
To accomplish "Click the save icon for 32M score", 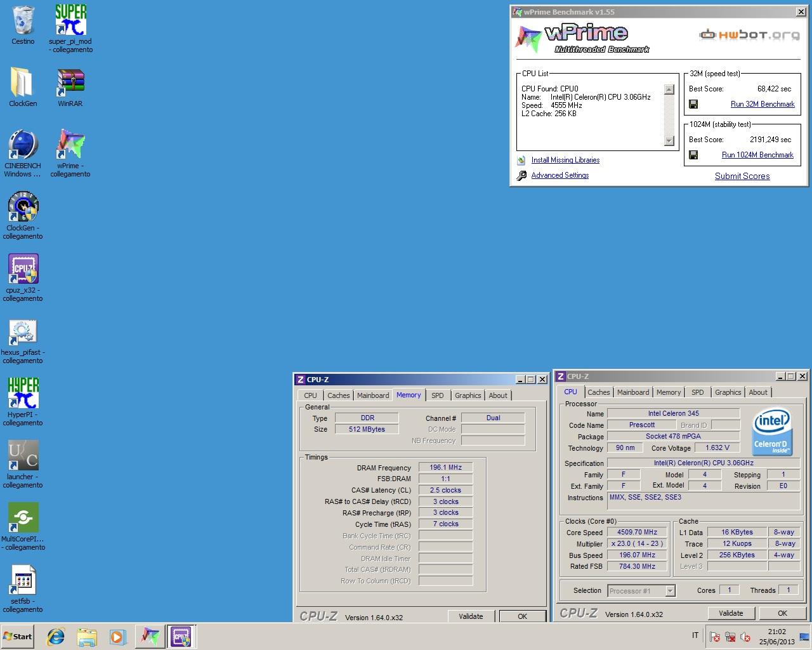I will click(693, 104).
